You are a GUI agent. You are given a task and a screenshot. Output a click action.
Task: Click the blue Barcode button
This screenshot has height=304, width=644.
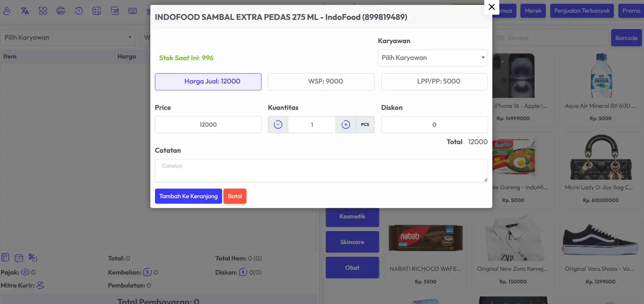click(627, 38)
